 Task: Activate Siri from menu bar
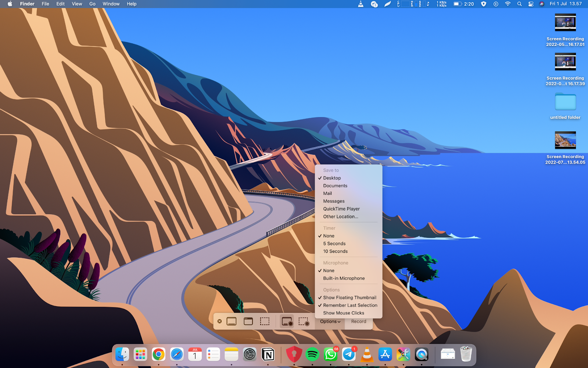click(x=542, y=4)
